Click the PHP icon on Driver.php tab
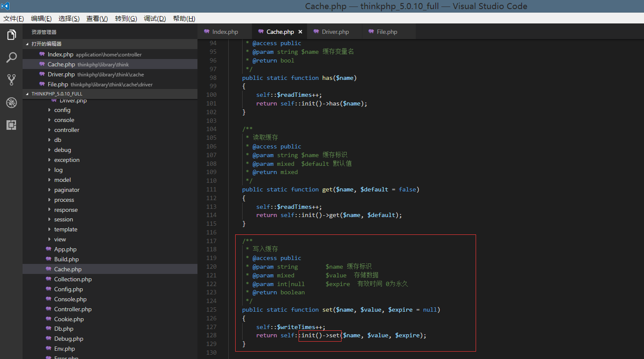The image size is (644, 359). tap(316, 32)
